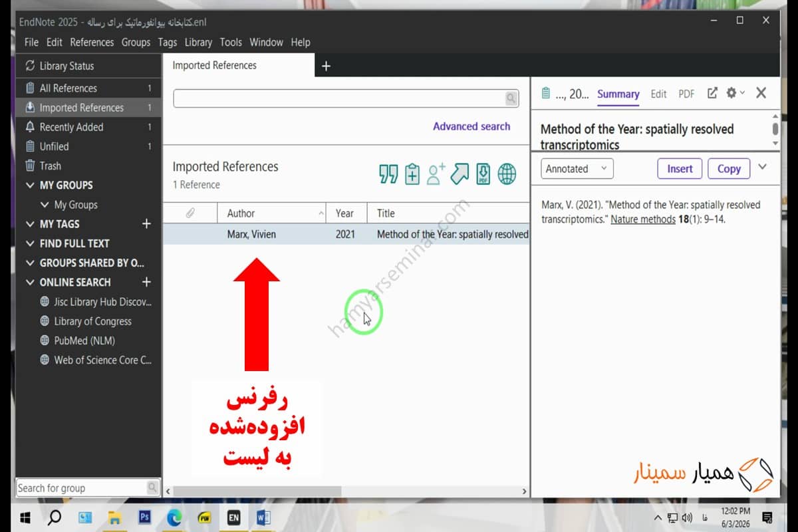
Task: Sort by the Author column header
Action: coord(272,213)
